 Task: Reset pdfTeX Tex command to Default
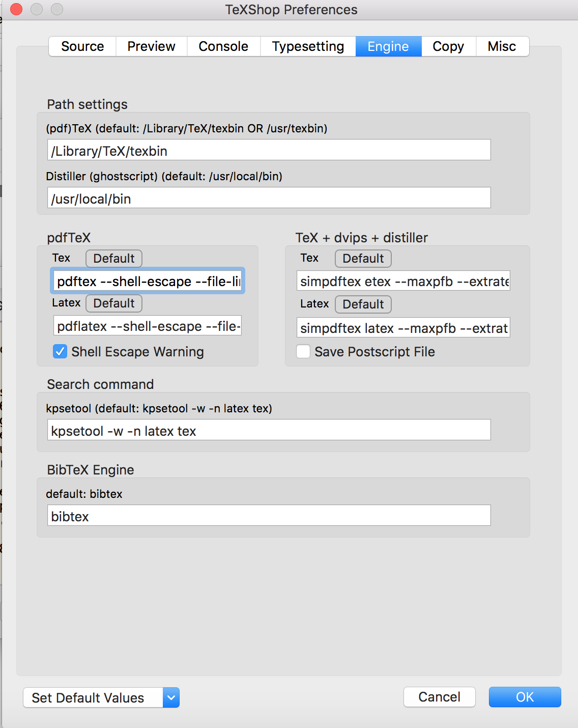click(x=114, y=259)
